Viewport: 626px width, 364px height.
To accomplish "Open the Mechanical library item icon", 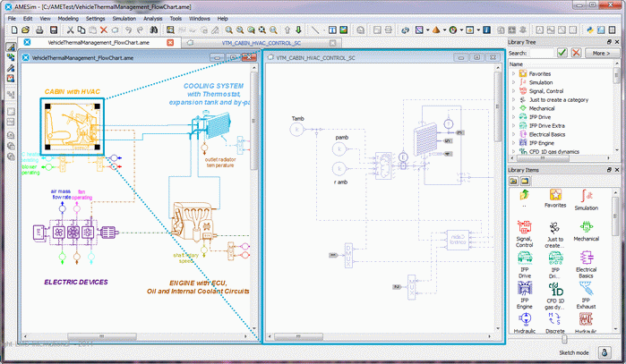I will (587, 227).
